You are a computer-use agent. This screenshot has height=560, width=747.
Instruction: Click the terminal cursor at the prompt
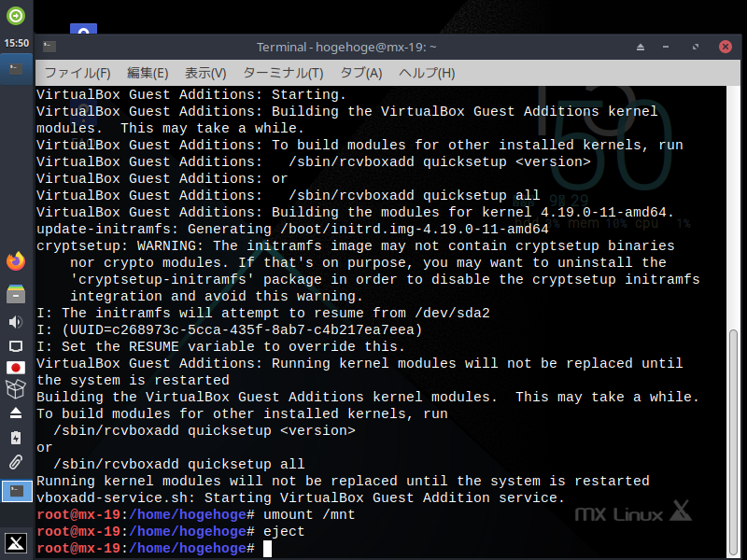coord(267,549)
